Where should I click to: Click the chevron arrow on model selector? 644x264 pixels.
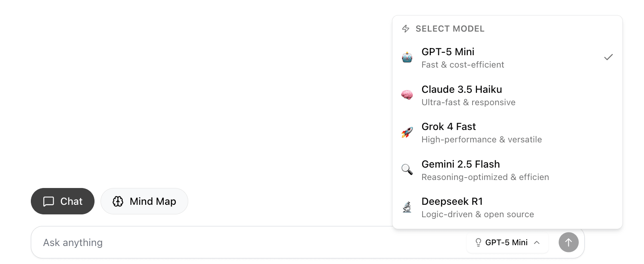[x=537, y=242]
